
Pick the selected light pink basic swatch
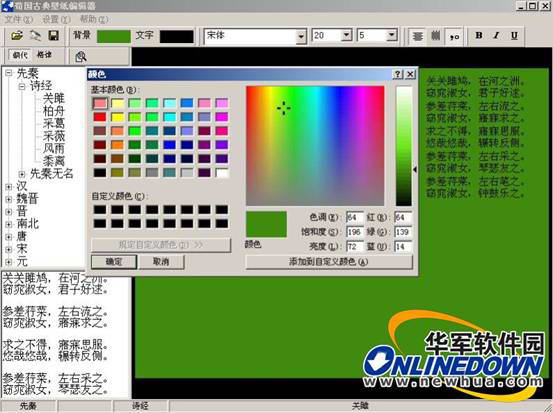pyautogui.click(x=100, y=103)
